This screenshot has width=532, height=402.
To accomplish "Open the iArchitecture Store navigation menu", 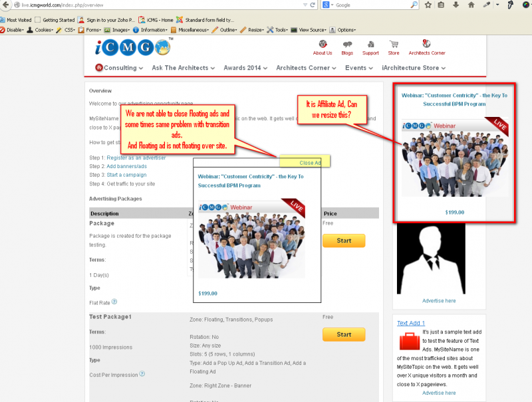I will [414, 68].
